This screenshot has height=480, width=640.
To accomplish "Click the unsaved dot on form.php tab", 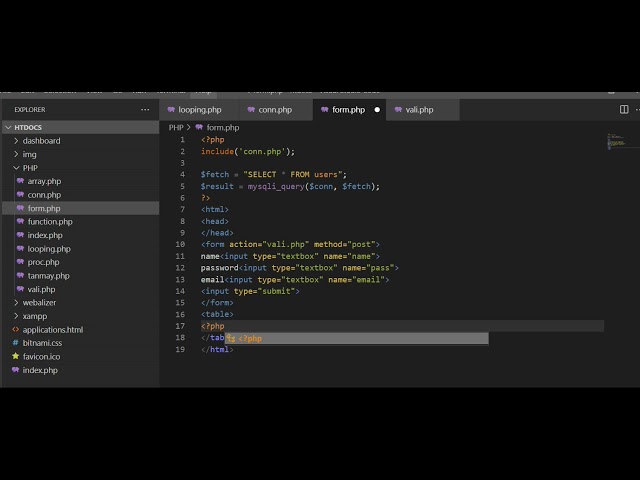I will (377, 110).
